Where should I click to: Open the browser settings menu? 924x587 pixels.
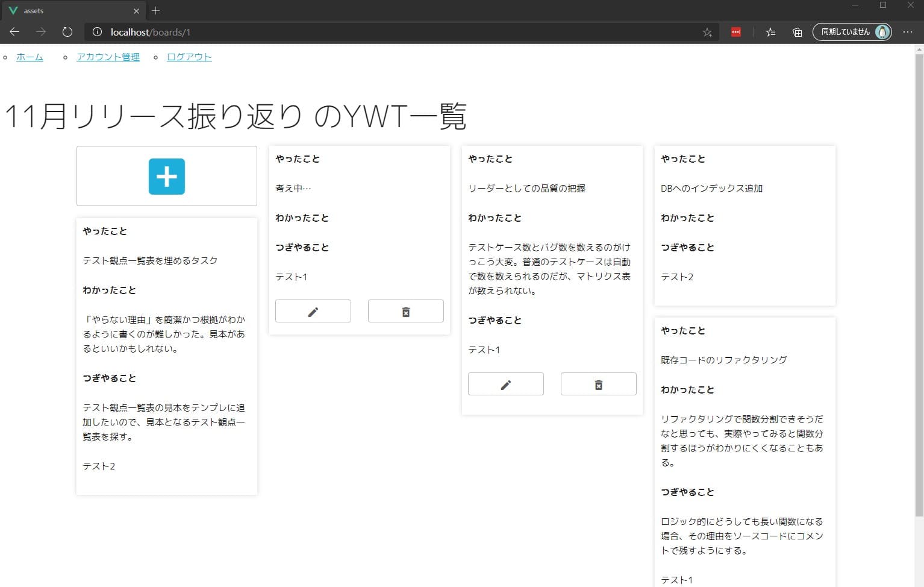click(908, 32)
